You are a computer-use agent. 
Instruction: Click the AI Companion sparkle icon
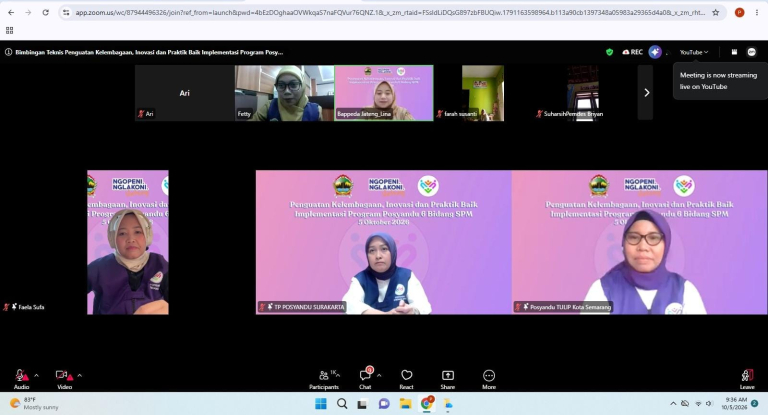[655, 52]
